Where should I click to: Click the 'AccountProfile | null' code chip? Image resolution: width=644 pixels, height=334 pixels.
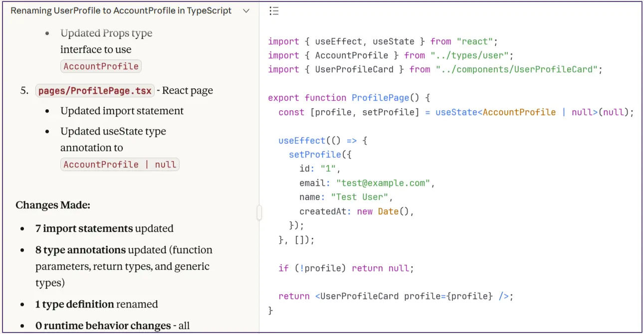tap(120, 165)
